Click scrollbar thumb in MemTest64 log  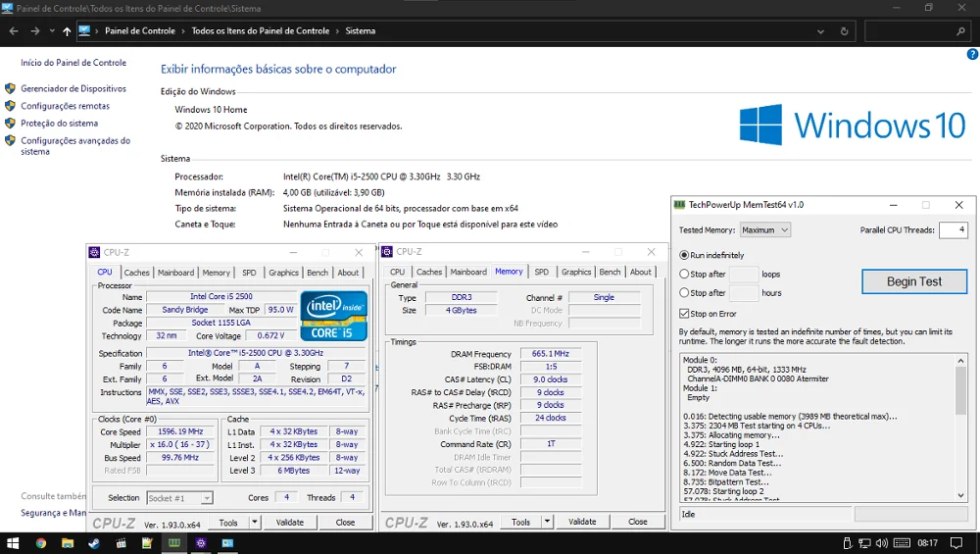point(961,391)
